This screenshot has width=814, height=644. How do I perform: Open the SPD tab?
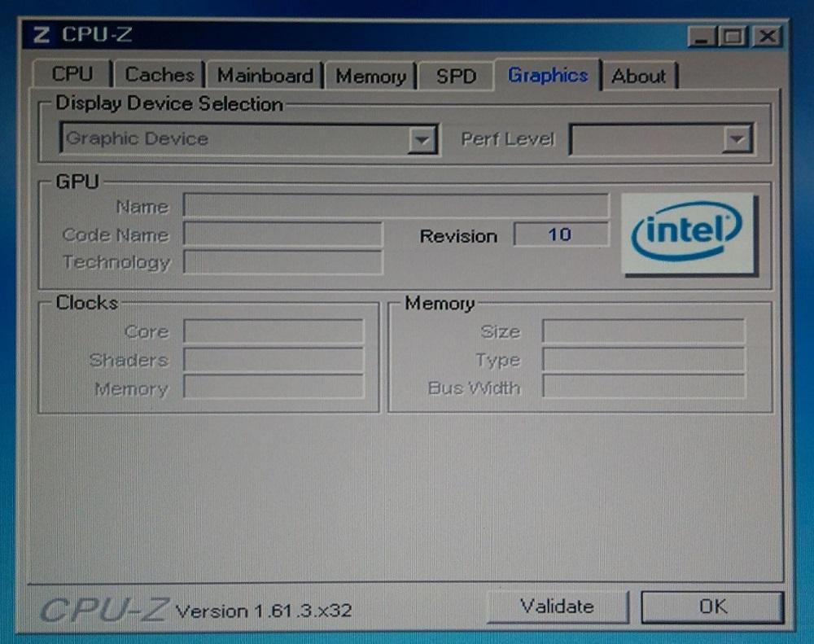pos(456,77)
